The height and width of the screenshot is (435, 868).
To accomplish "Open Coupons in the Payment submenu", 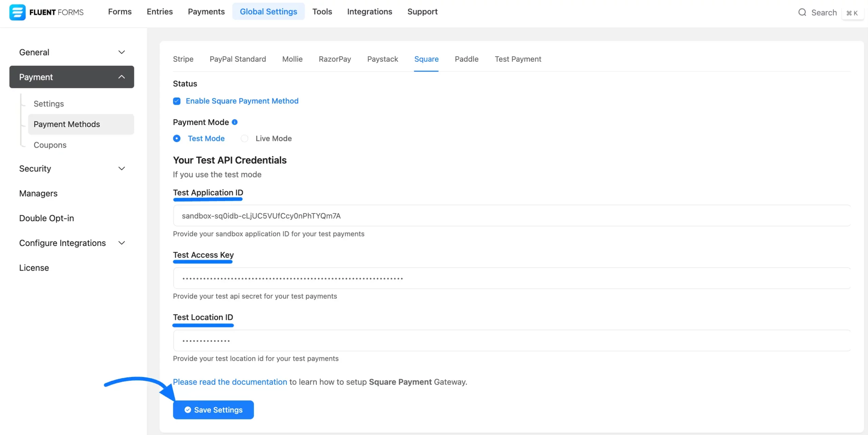I will (50, 145).
